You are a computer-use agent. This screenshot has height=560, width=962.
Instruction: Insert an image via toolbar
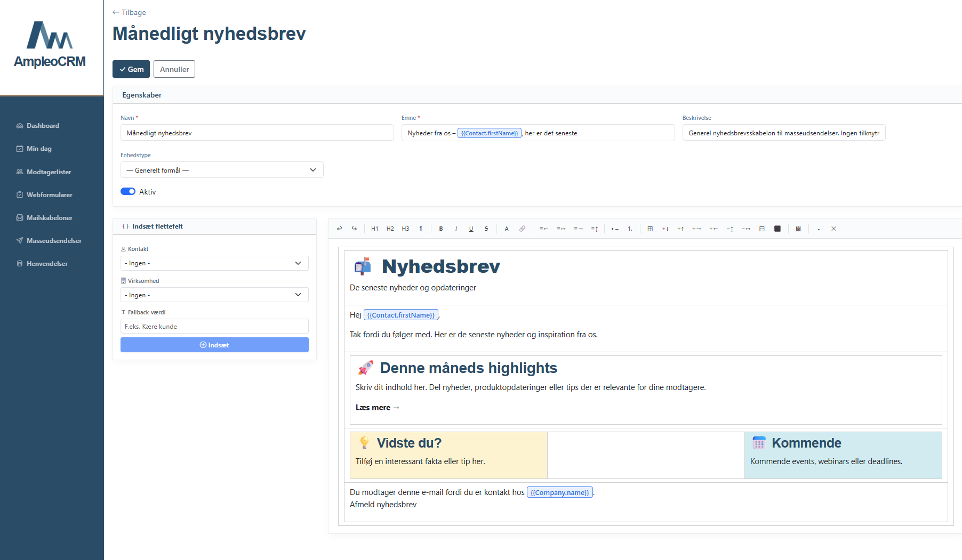798,229
